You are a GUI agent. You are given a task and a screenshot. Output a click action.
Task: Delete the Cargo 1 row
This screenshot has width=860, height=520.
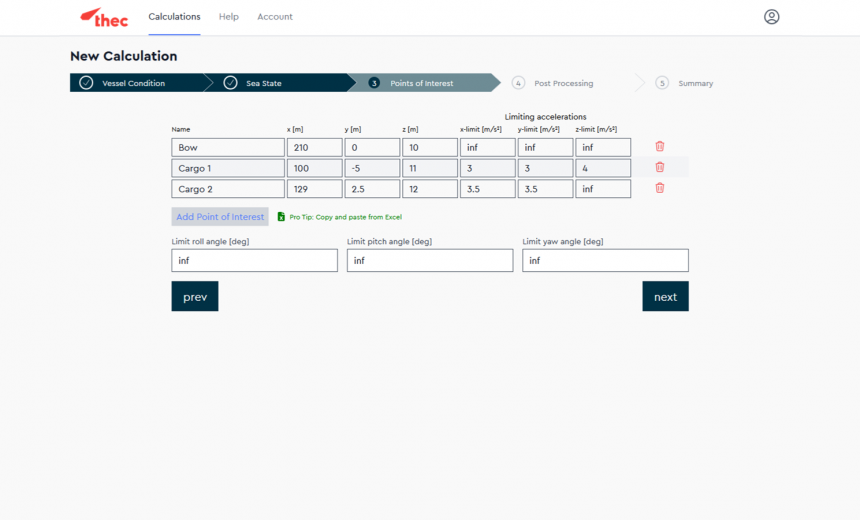pos(660,168)
